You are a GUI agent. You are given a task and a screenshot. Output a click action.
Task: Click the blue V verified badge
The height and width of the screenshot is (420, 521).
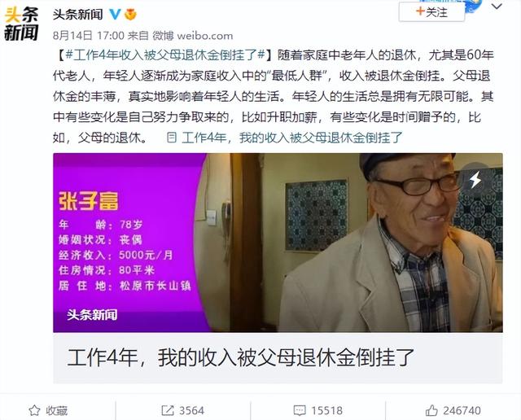pos(115,14)
